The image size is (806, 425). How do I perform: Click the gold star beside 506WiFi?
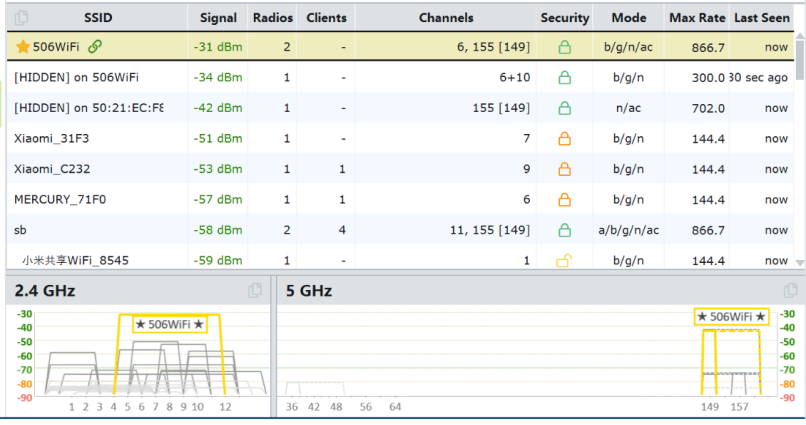pyautogui.click(x=23, y=47)
